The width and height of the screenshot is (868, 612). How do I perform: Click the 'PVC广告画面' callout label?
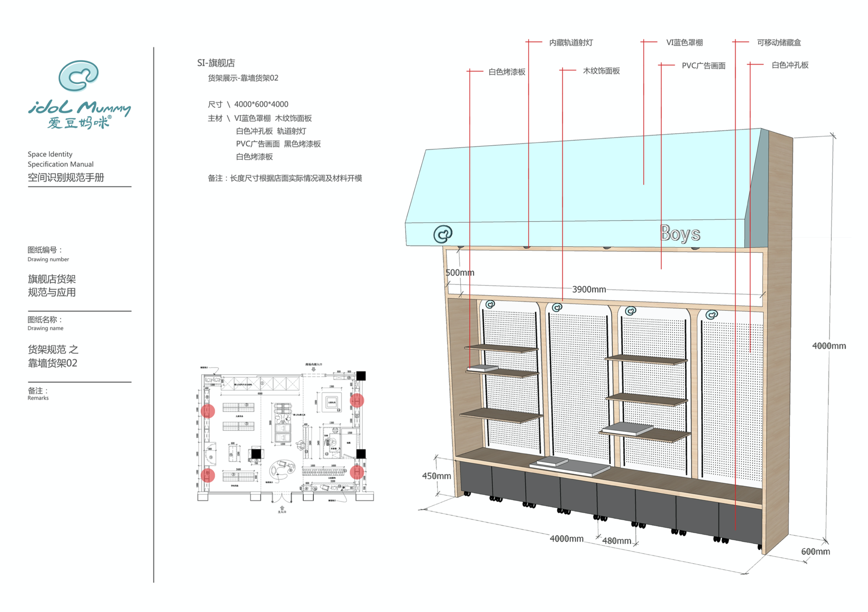pos(703,66)
